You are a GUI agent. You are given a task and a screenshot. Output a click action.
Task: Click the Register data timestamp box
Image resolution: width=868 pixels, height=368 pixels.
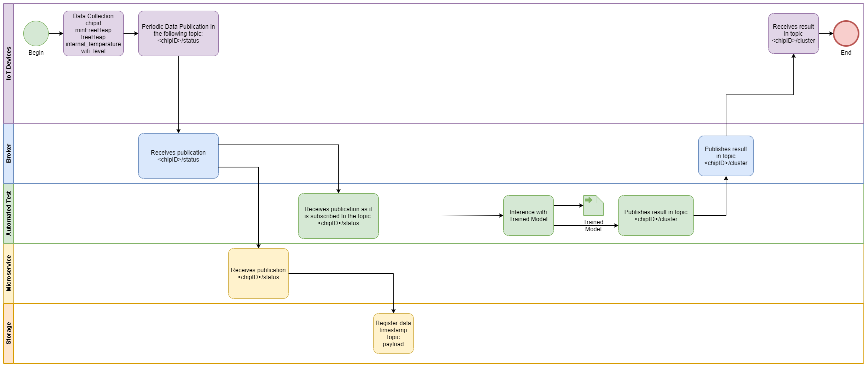pos(393,333)
